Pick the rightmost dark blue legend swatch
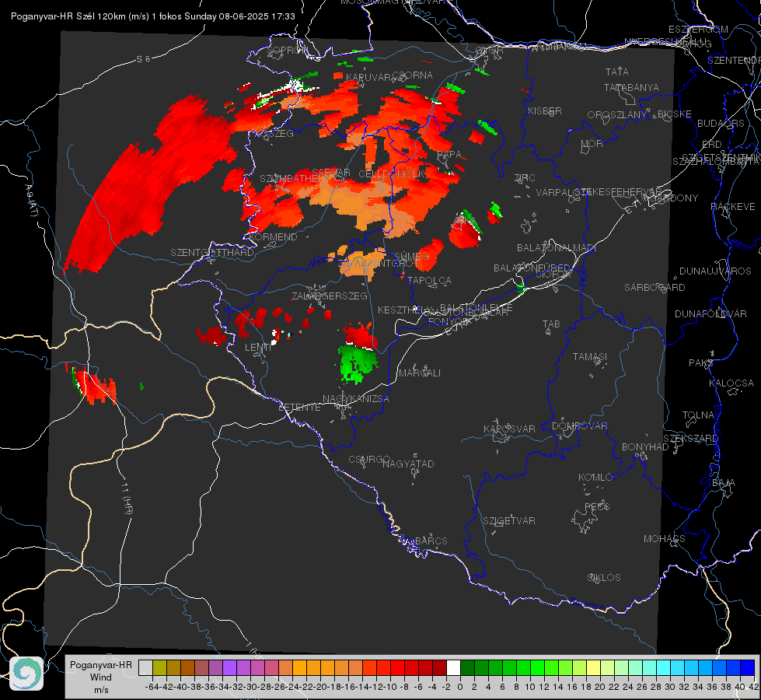 click(748, 667)
